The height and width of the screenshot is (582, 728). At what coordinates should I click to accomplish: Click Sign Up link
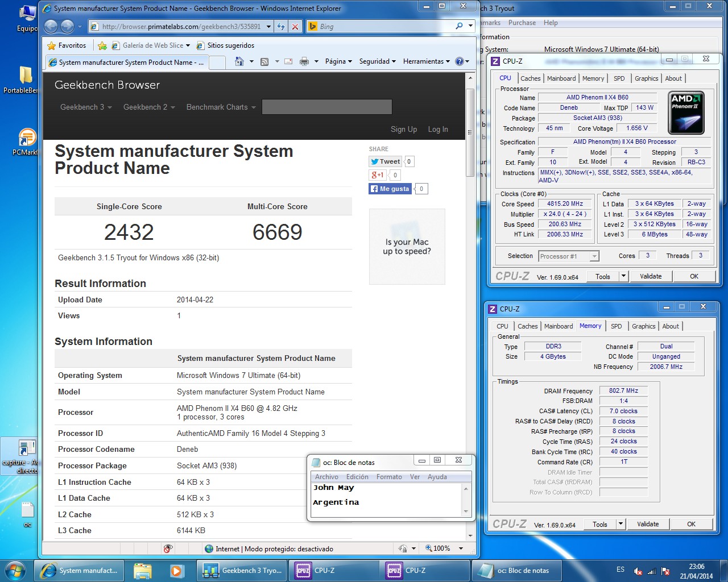tap(404, 129)
